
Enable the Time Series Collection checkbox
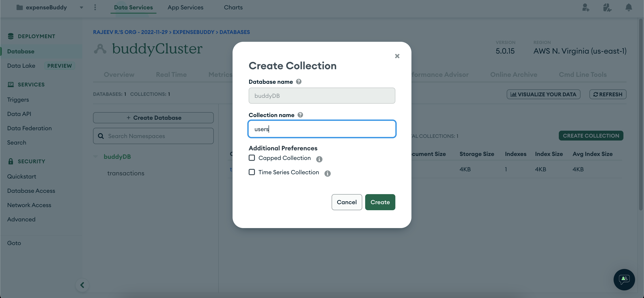(252, 172)
